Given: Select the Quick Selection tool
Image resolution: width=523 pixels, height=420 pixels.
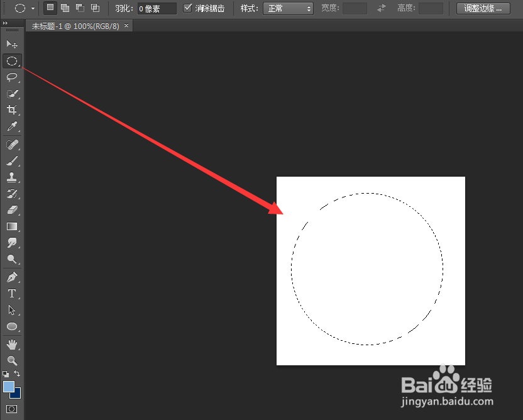Looking at the screenshot, I should click(12, 94).
